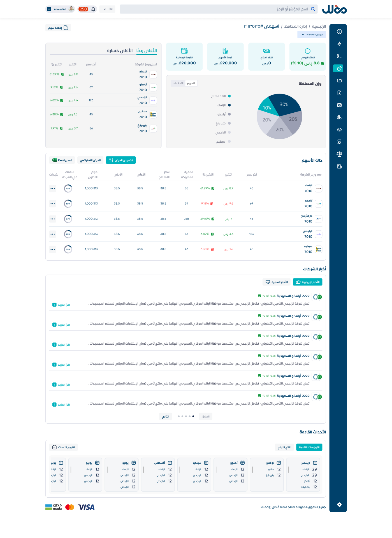Click إدارة المحافظ breadcrumb link
This screenshot has height=538, width=392.
tap(296, 26)
